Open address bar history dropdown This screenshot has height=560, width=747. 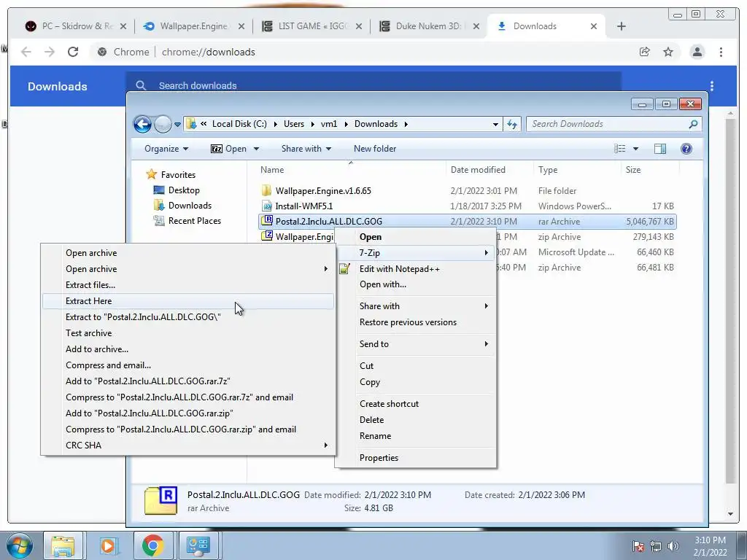tap(495, 124)
